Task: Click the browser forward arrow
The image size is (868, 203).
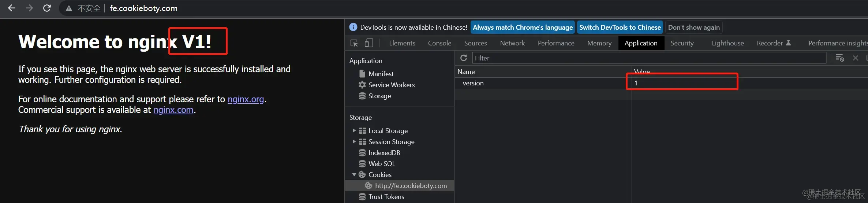Action: 29,8
